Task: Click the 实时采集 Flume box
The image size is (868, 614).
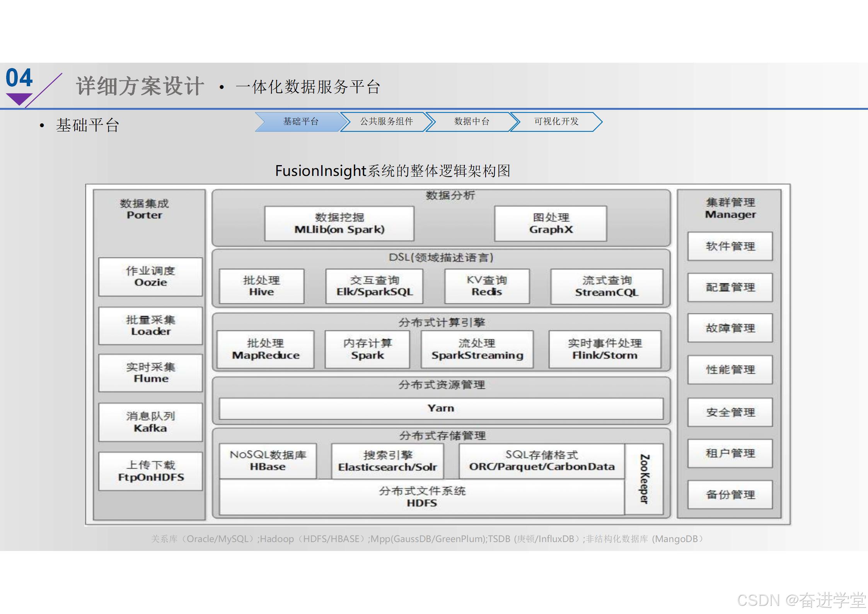Action: 150,373
